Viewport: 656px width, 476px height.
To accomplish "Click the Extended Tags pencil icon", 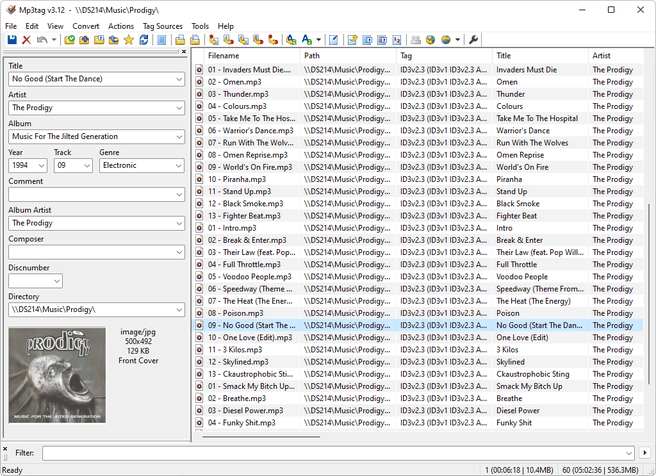I will (333, 40).
